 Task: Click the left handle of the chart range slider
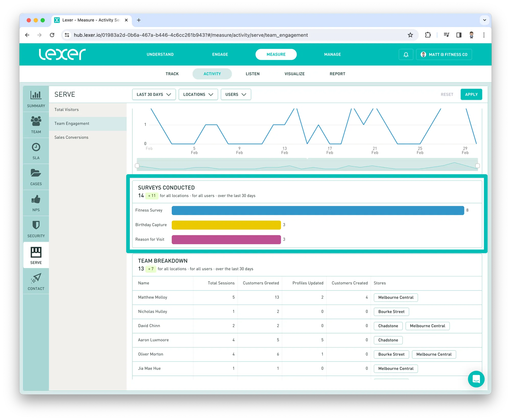[137, 166]
